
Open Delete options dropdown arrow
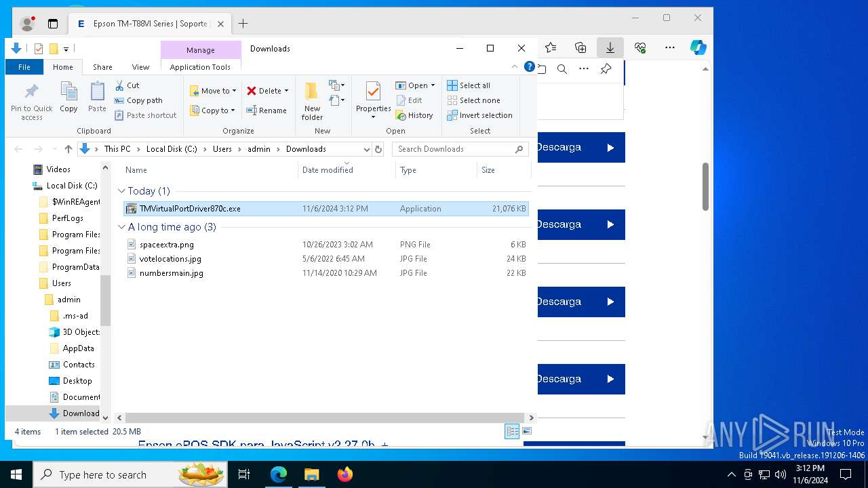(x=286, y=91)
